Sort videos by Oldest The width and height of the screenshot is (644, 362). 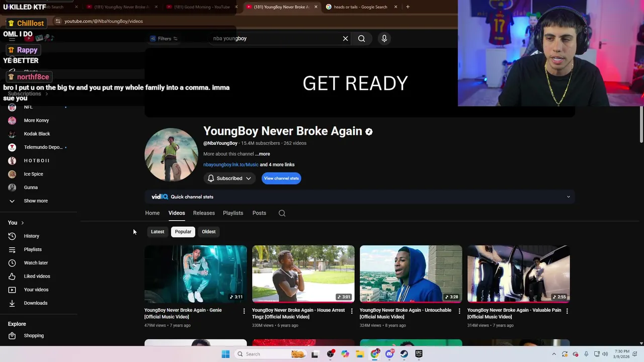pyautogui.click(x=209, y=232)
